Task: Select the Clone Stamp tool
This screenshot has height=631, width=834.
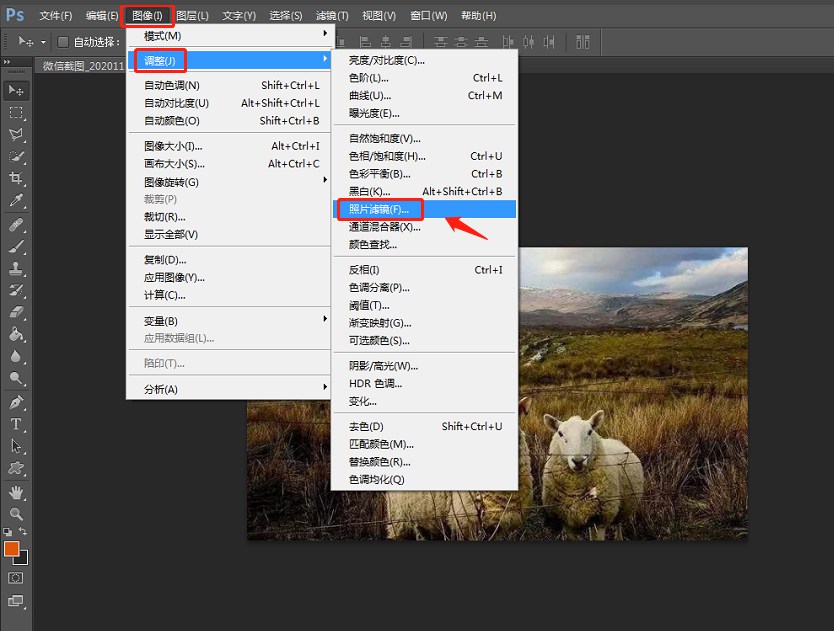Action: [14, 267]
